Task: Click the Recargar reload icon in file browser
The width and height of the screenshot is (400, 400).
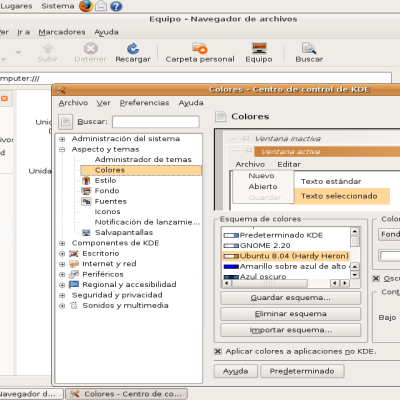Action: (133, 49)
